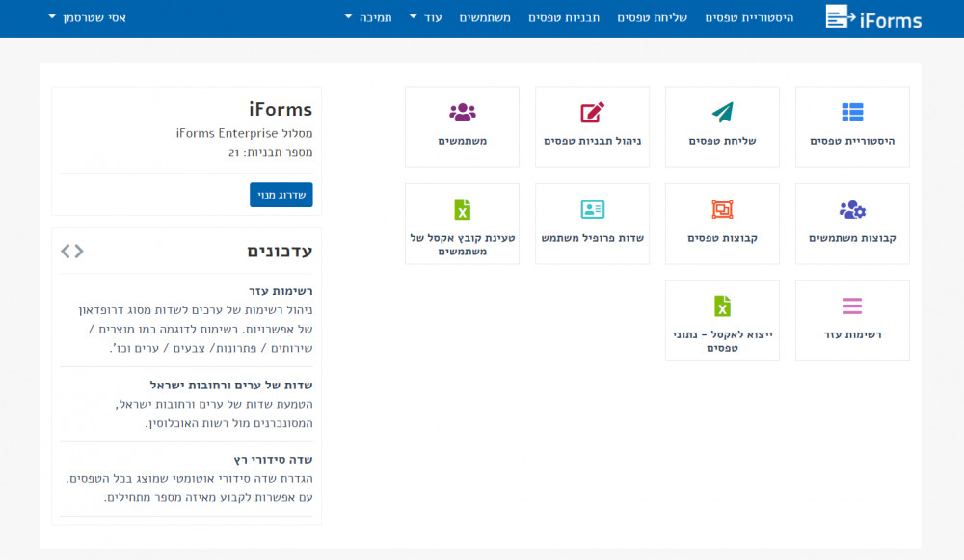Go to previous update with left chevron

click(x=66, y=251)
